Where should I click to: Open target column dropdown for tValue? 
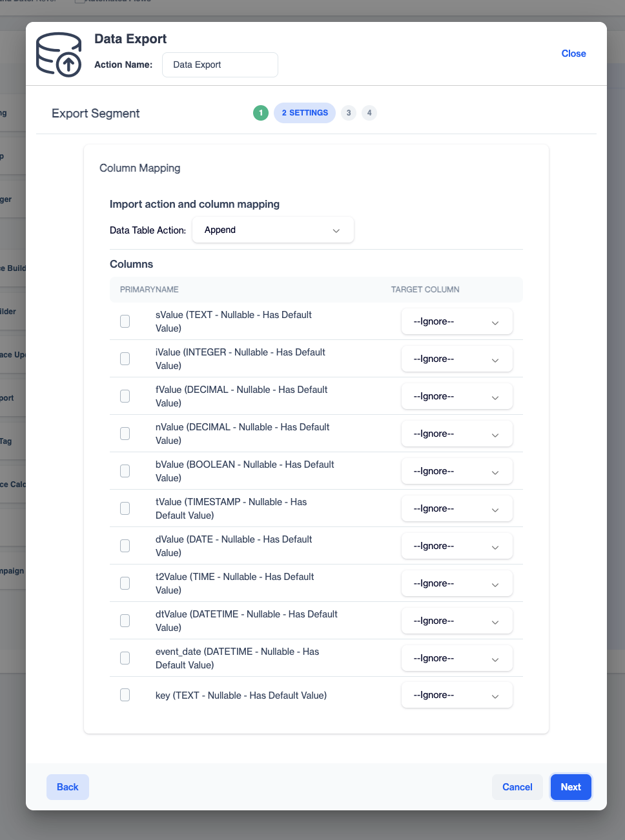(x=457, y=508)
